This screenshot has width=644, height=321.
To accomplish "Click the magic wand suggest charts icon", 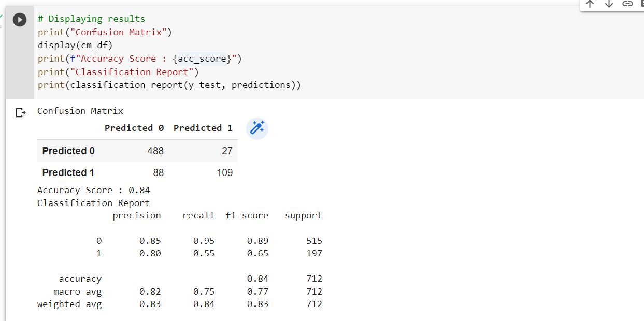I will (257, 128).
